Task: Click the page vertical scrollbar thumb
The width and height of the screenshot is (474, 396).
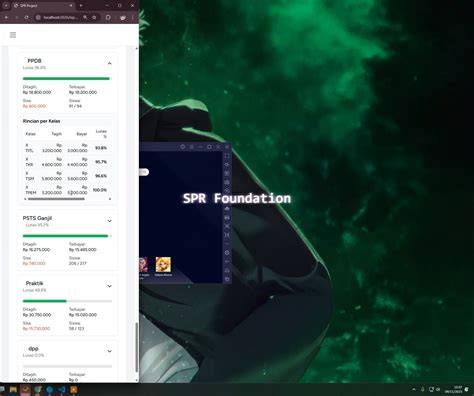Action: coord(137,347)
